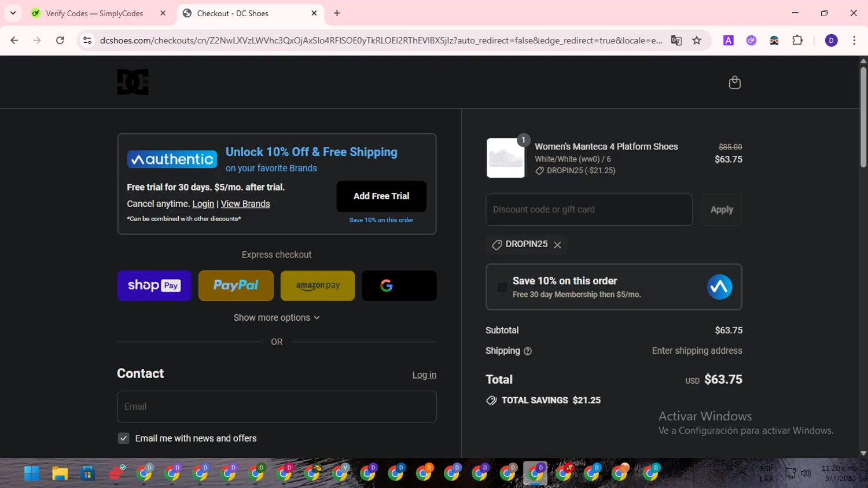Open File Explorer from the taskbar
Image resolution: width=868 pixels, height=488 pixels.
click(x=60, y=473)
